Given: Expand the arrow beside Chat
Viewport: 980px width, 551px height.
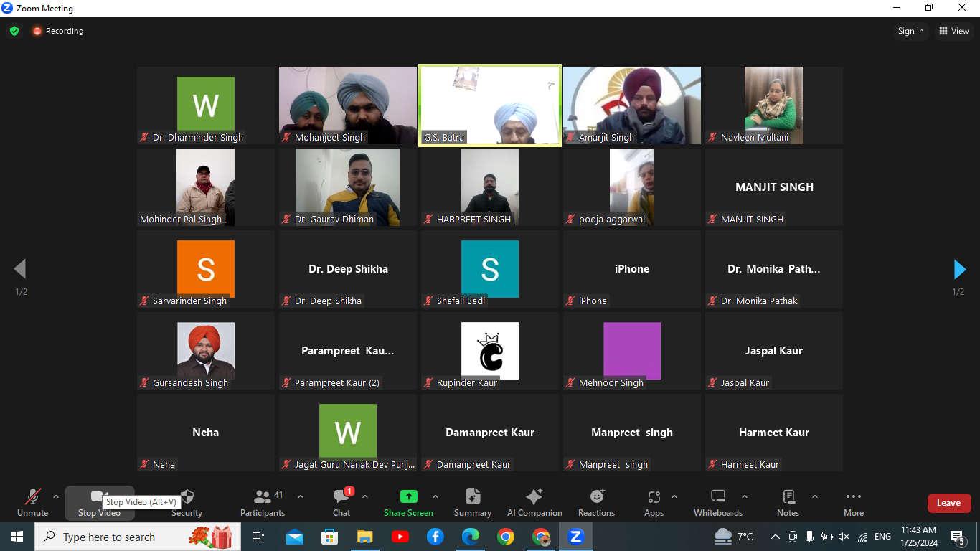Looking at the screenshot, I should pos(364,496).
